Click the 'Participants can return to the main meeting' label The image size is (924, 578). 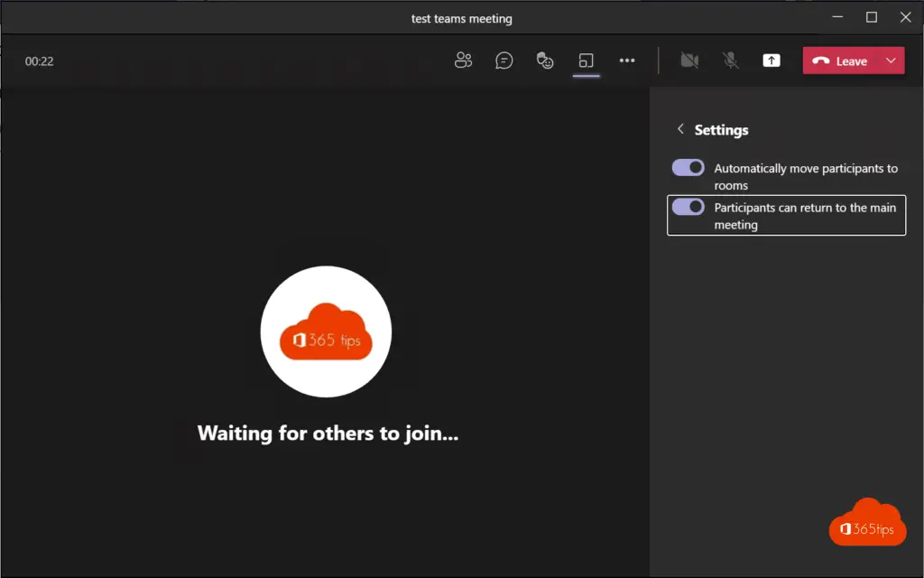(x=805, y=216)
